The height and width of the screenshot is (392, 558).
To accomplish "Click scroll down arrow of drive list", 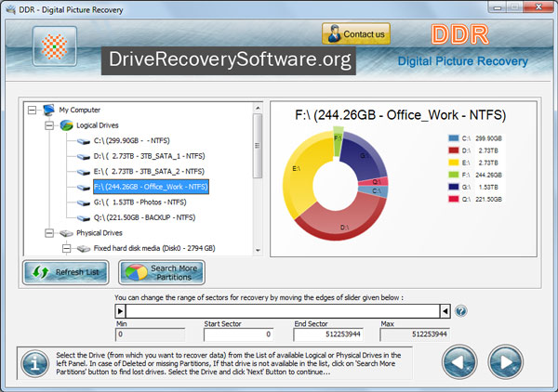I will (x=258, y=250).
